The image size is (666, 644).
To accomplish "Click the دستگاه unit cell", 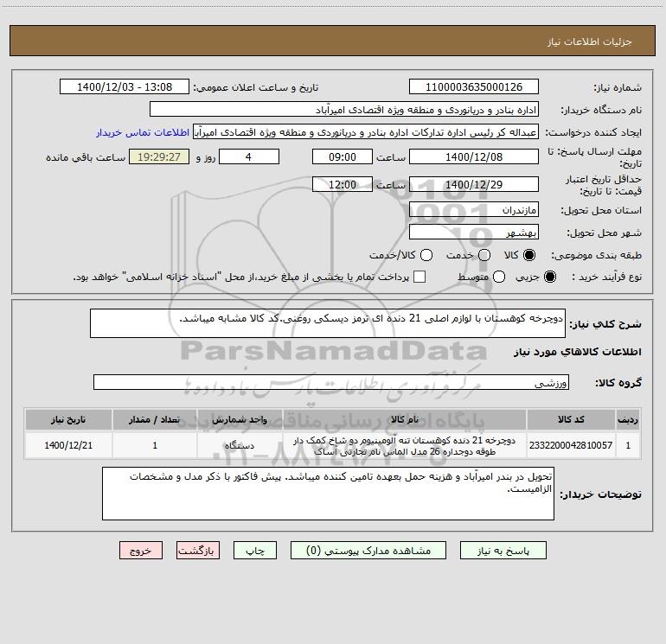I will coord(240,445).
